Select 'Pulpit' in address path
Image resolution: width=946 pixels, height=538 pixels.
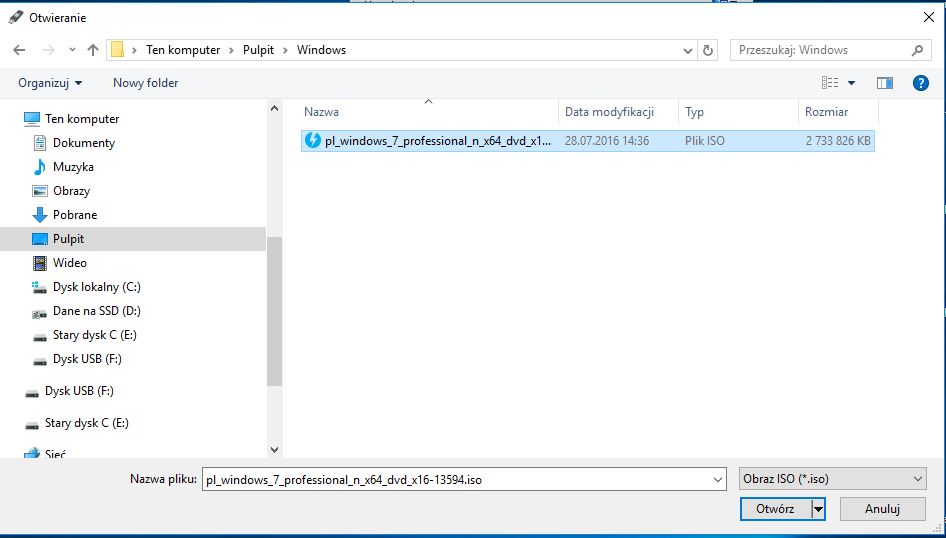coord(259,50)
